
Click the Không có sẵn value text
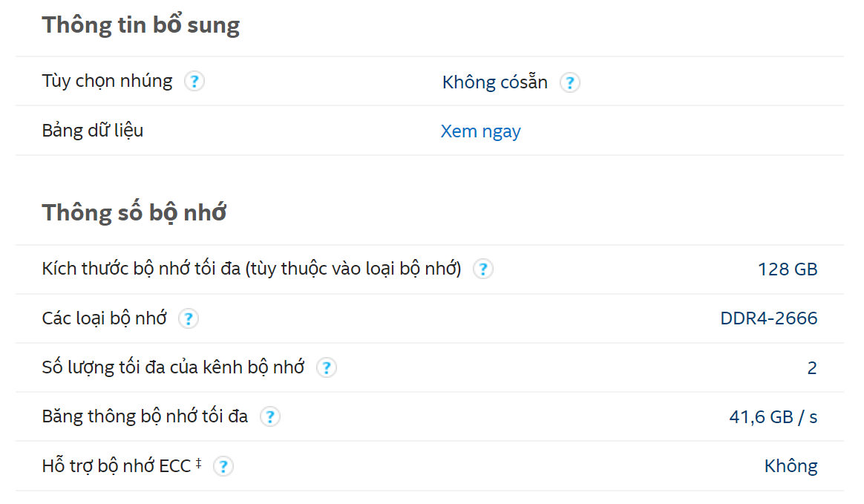tap(495, 82)
